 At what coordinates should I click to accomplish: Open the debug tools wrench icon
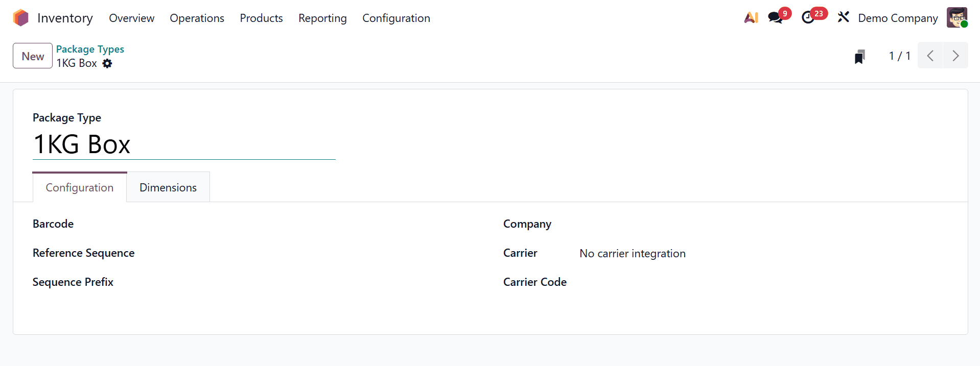(843, 17)
